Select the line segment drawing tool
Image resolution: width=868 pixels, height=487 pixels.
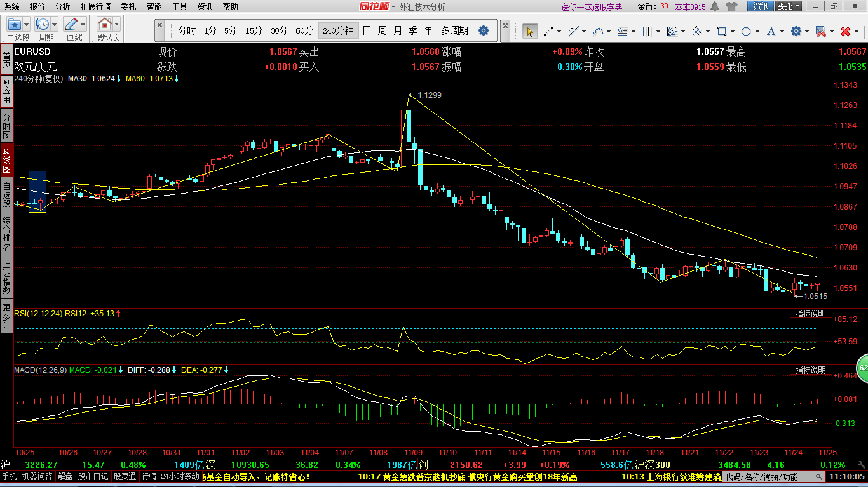[x=548, y=31]
